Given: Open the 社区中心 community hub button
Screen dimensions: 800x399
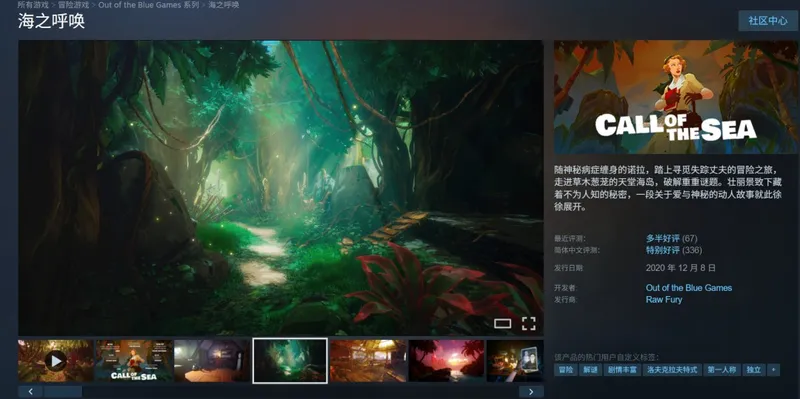Looking at the screenshot, I should coord(768,21).
